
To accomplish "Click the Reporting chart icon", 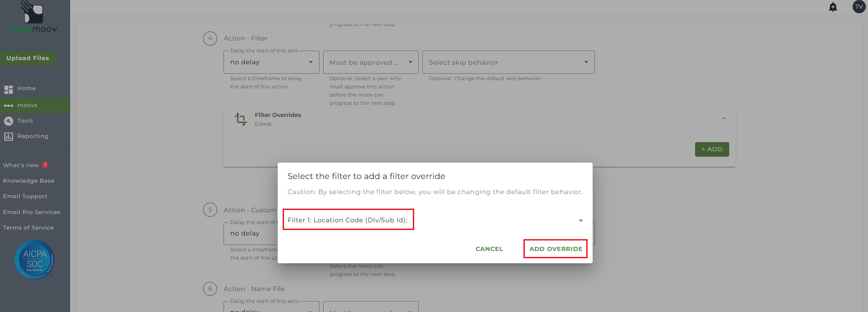I will click(x=8, y=137).
